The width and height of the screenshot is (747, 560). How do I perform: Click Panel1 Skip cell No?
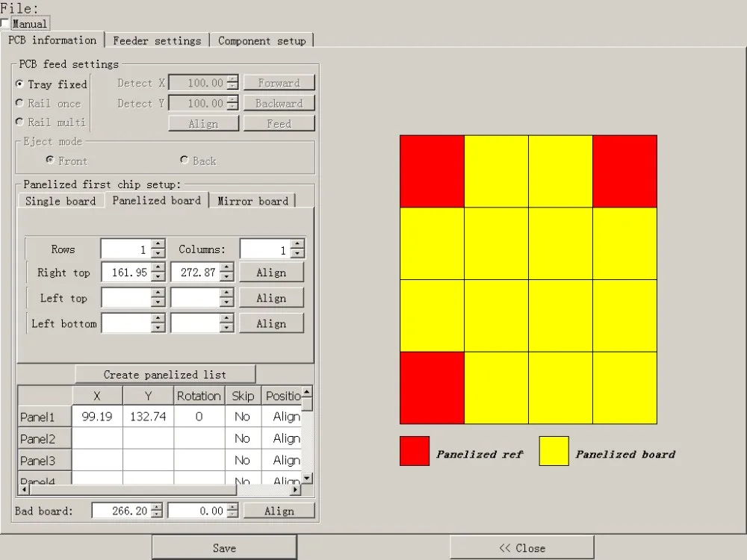(x=243, y=417)
